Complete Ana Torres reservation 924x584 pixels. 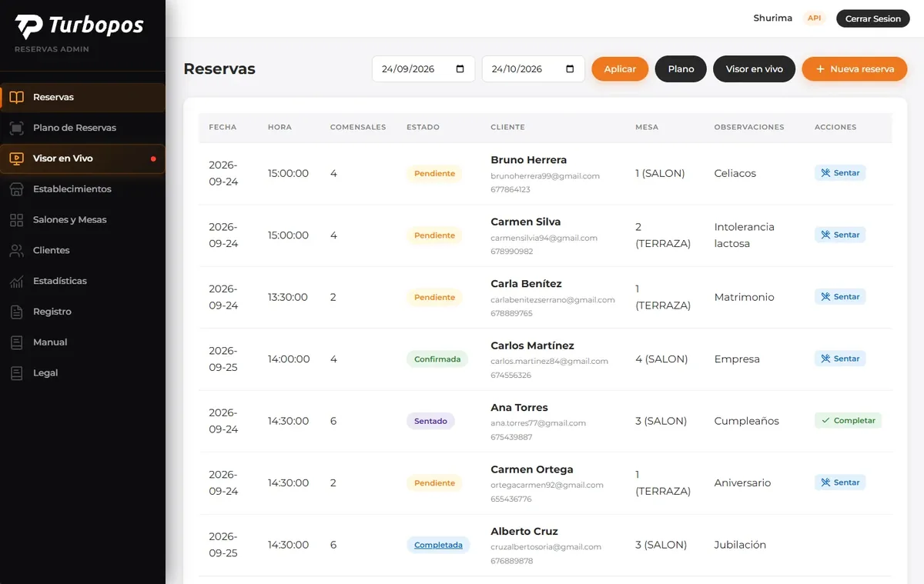tap(848, 421)
